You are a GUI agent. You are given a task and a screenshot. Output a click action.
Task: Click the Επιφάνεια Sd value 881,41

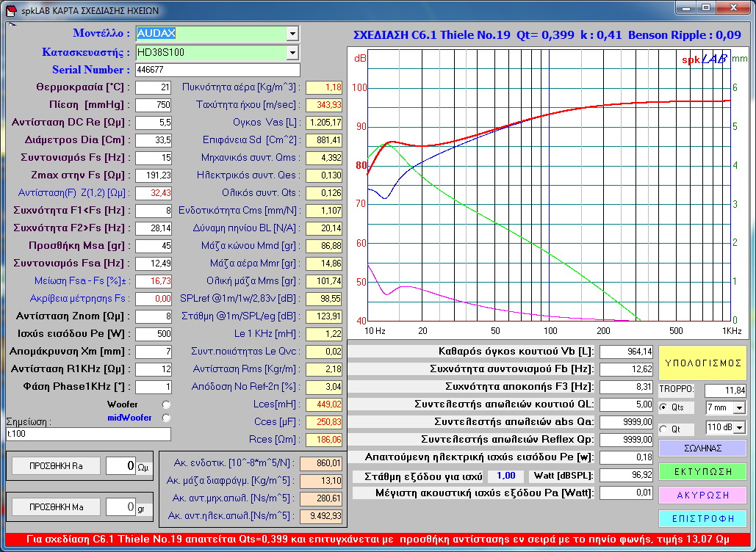(x=324, y=140)
